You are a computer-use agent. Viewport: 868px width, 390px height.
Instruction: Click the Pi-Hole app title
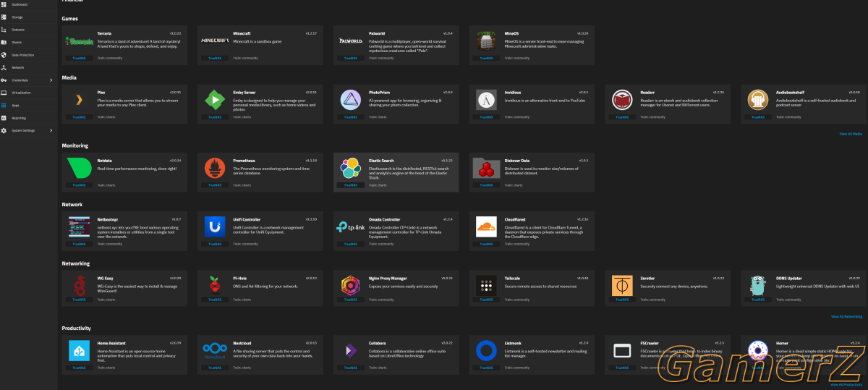(x=239, y=278)
